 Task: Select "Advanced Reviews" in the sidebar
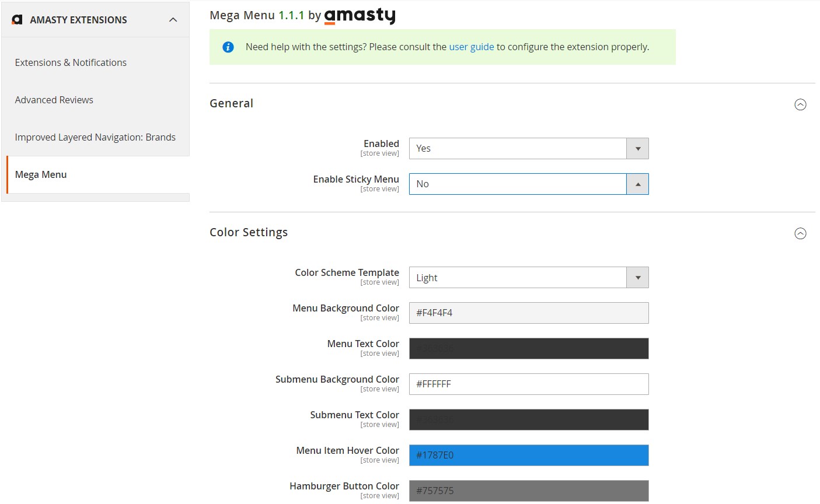click(x=54, y=100)
